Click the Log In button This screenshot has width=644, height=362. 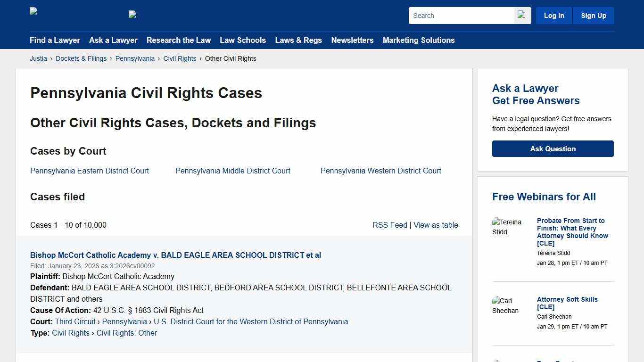tap(553, 15)
